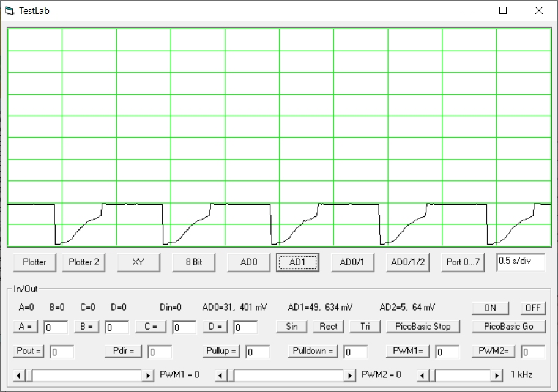Generate a Sin waveform
This screenshot has width=558, height=392.
292,326
